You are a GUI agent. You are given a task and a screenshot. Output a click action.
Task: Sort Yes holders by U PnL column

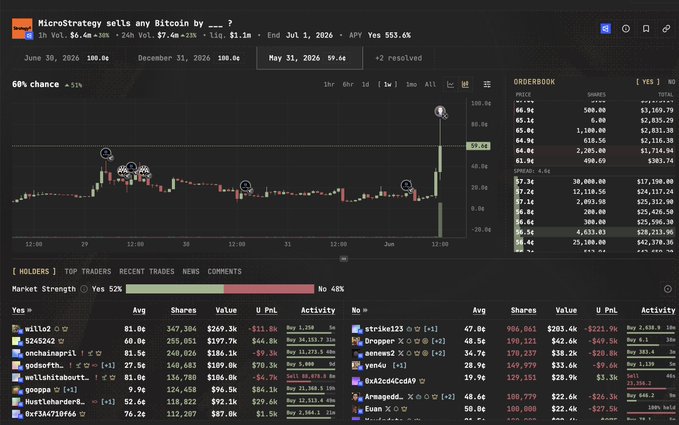266,310
